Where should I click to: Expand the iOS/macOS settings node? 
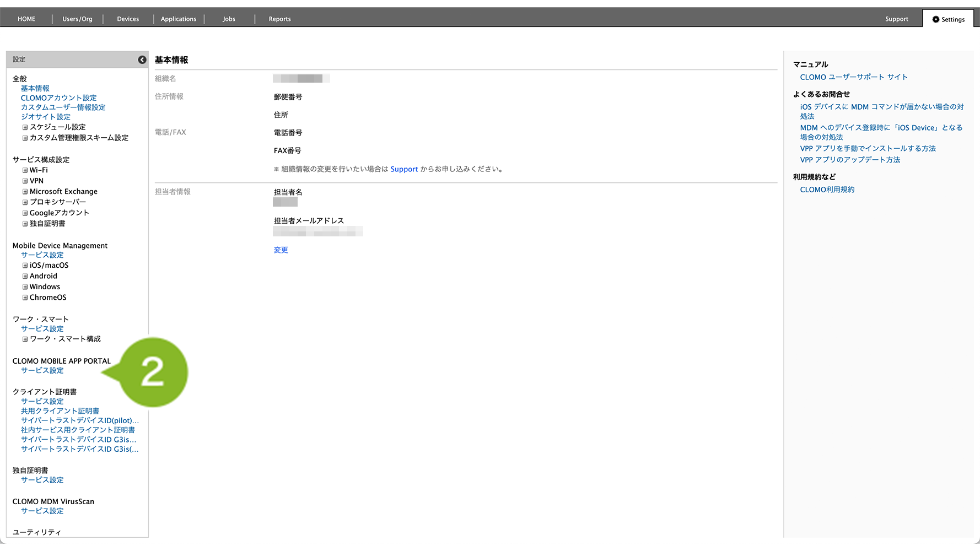(25, 266)
